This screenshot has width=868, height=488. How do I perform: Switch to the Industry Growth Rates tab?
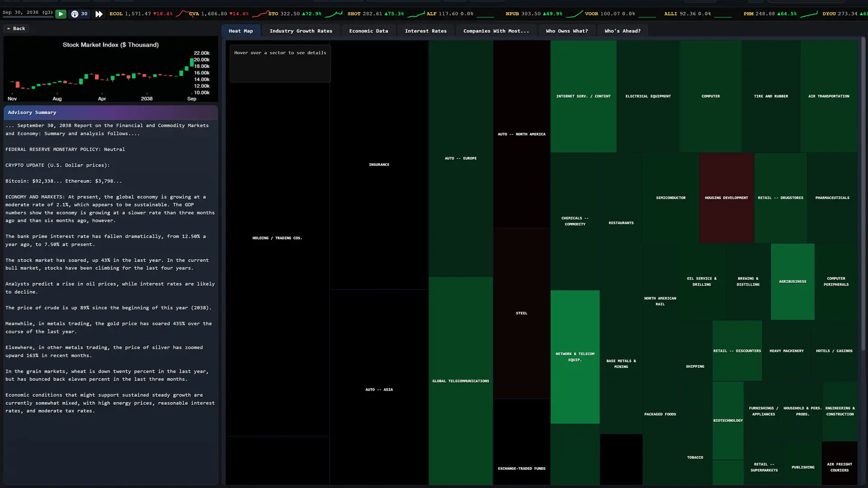pos(301,31)
